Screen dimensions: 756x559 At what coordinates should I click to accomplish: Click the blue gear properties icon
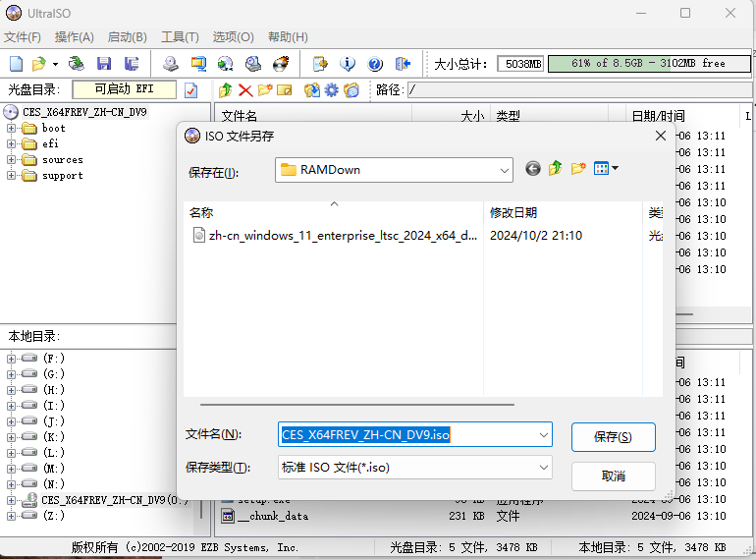pos(331,89)
